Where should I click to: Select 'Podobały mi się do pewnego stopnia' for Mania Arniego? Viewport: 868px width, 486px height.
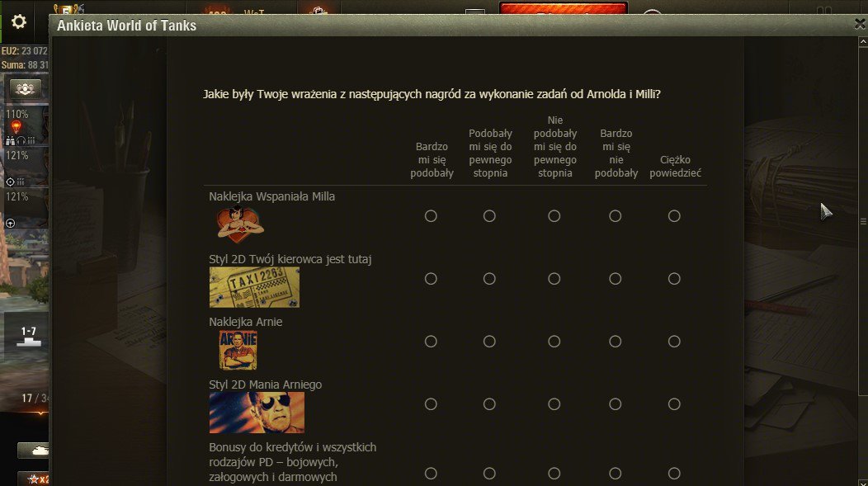point(489,404)
